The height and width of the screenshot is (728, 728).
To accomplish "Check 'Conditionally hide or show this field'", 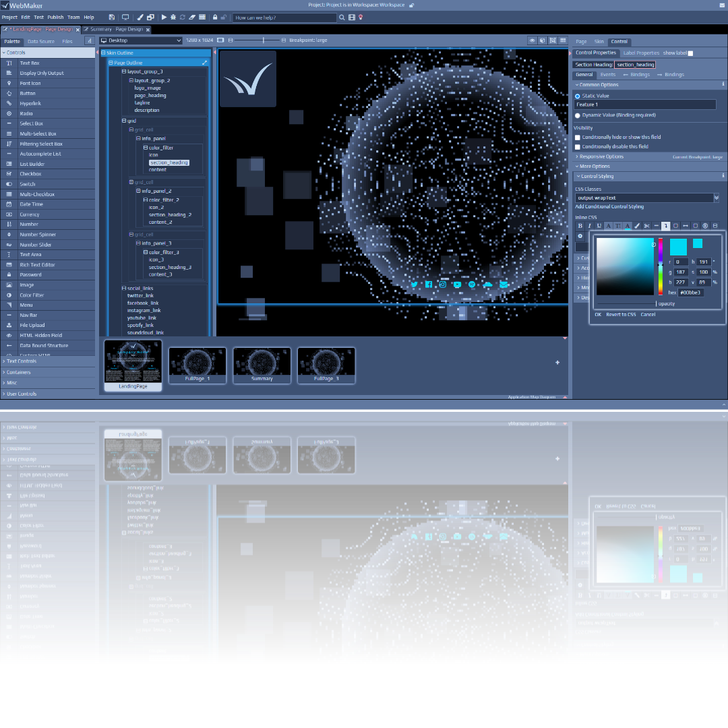I will click(578, 137).
